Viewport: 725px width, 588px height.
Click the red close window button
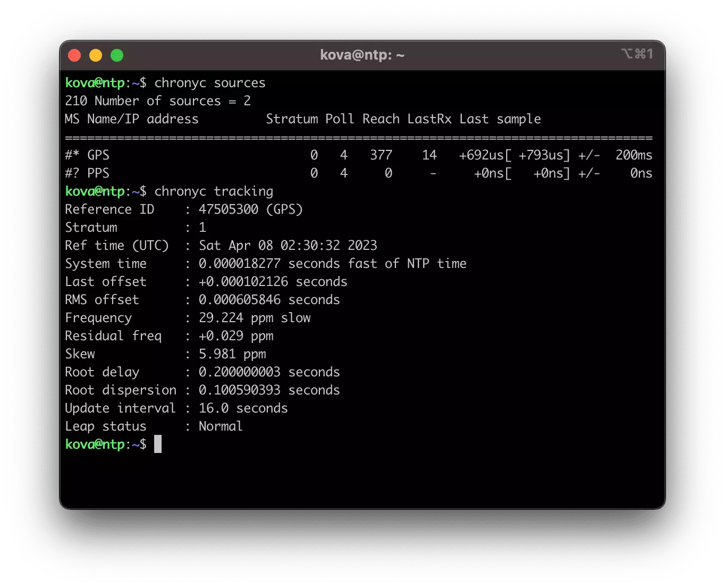pos(74,55)
